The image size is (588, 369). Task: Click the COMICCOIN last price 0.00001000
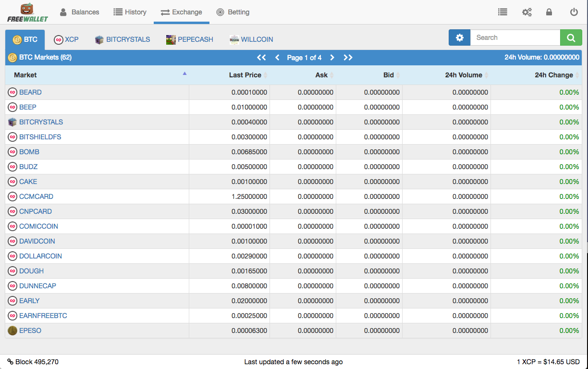tap(249, 226)
